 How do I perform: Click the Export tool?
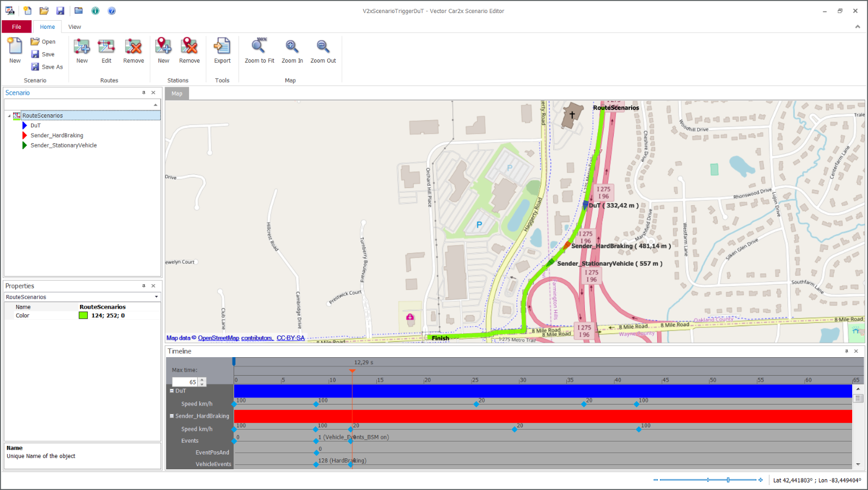pyautogui.click(x=222, y=50)
